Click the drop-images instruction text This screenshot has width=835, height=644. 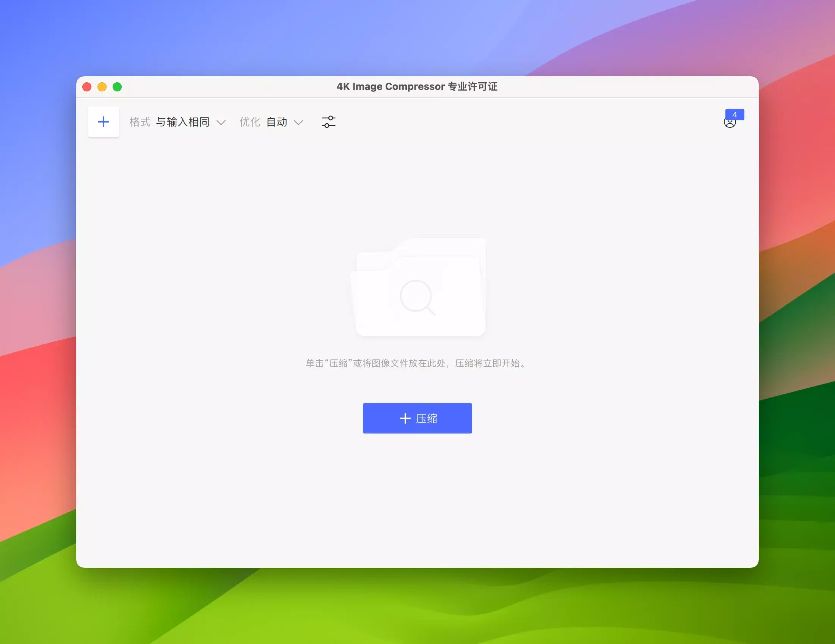coord(417,363)
